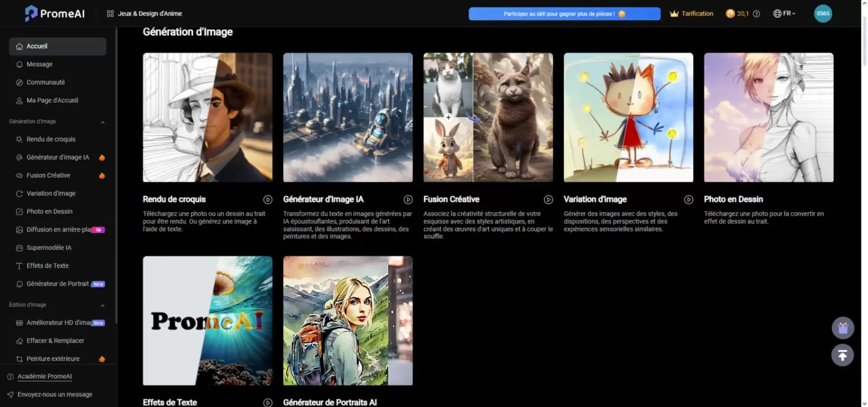The image size is (868, 407).
Task: Select Générateur d'Image IA sidebar item
Action: point(58,157)
